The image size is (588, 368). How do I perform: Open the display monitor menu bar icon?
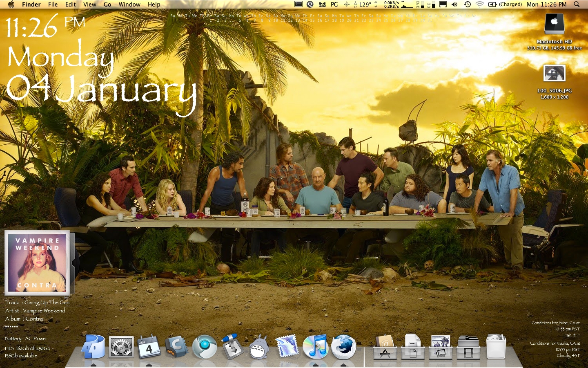[443, 4]
